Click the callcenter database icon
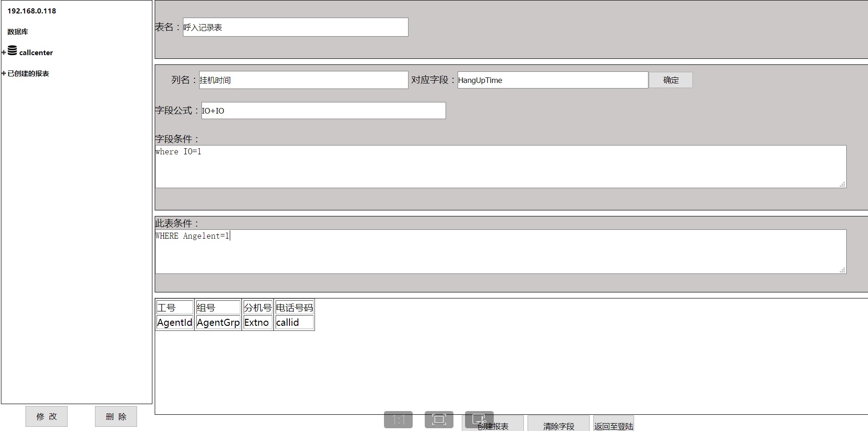 point(13,51)
